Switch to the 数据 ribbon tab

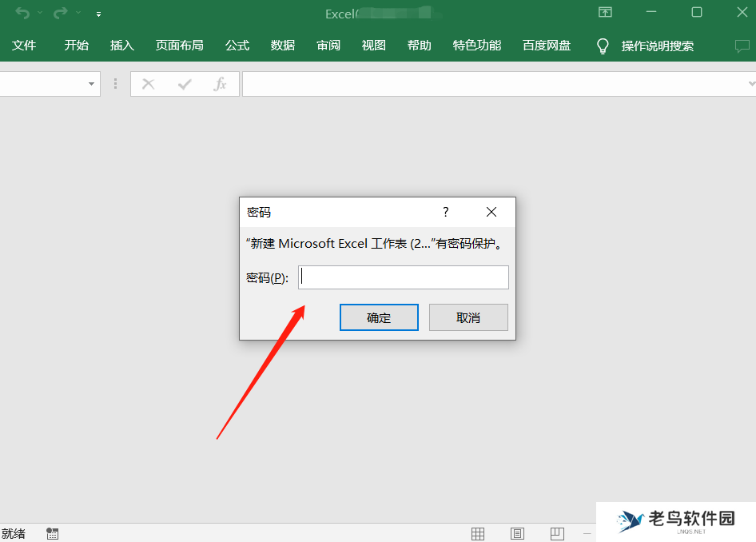tap(282, 46)
